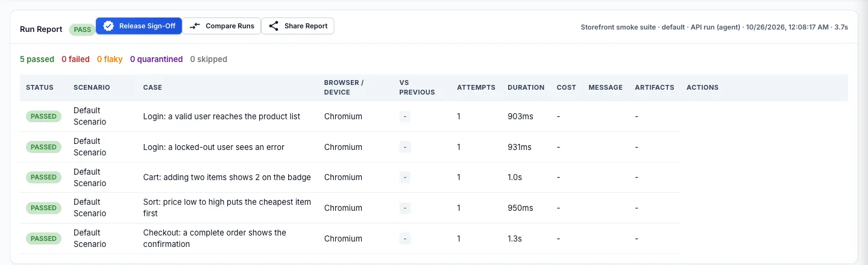
Task: Click the SCENARIO column header
Action: coord(92,87)
